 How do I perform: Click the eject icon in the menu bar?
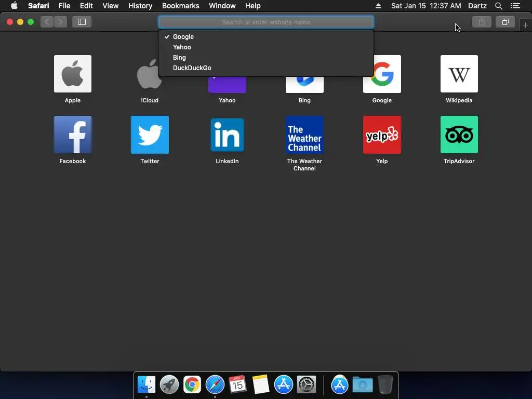(x=378, y=6)
